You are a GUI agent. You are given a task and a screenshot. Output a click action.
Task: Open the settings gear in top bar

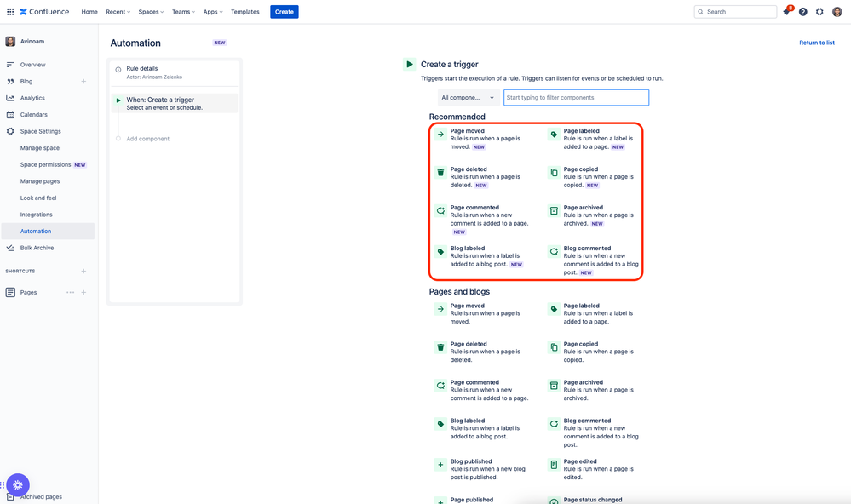(x=819, y=11)
